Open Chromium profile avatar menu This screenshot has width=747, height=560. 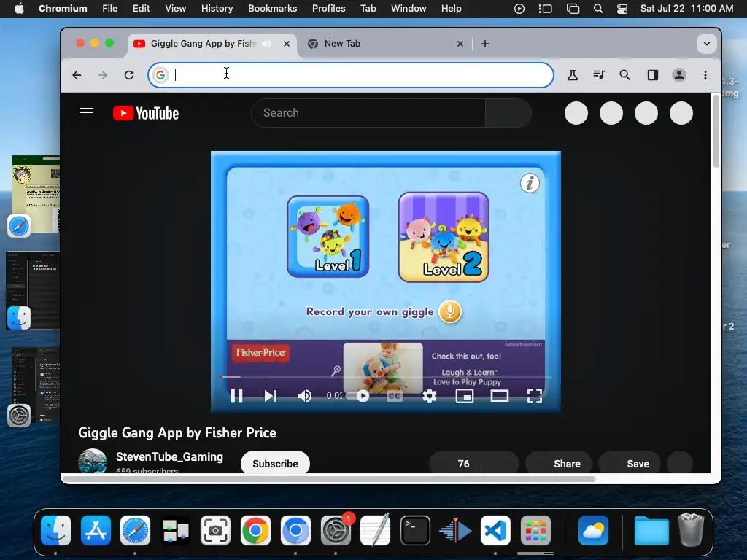point(679,75)
